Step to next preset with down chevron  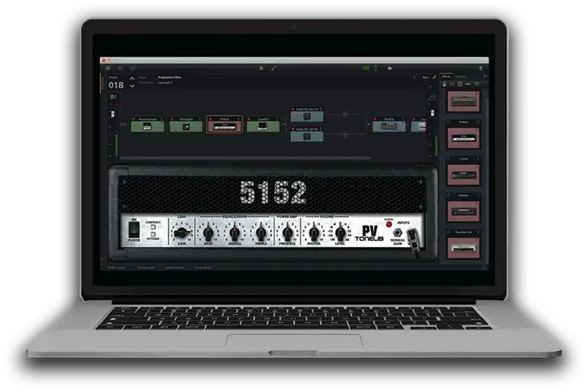(133, 86)
